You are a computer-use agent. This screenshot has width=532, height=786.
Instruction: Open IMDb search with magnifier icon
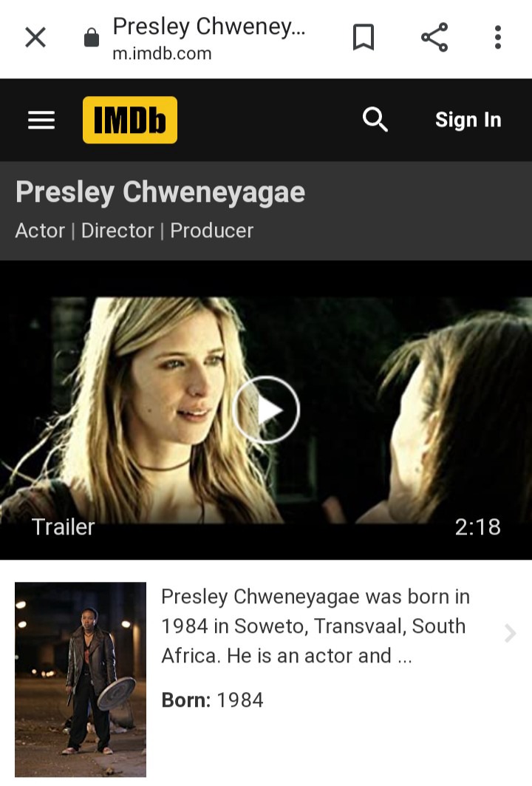click(x=375, y=119)
